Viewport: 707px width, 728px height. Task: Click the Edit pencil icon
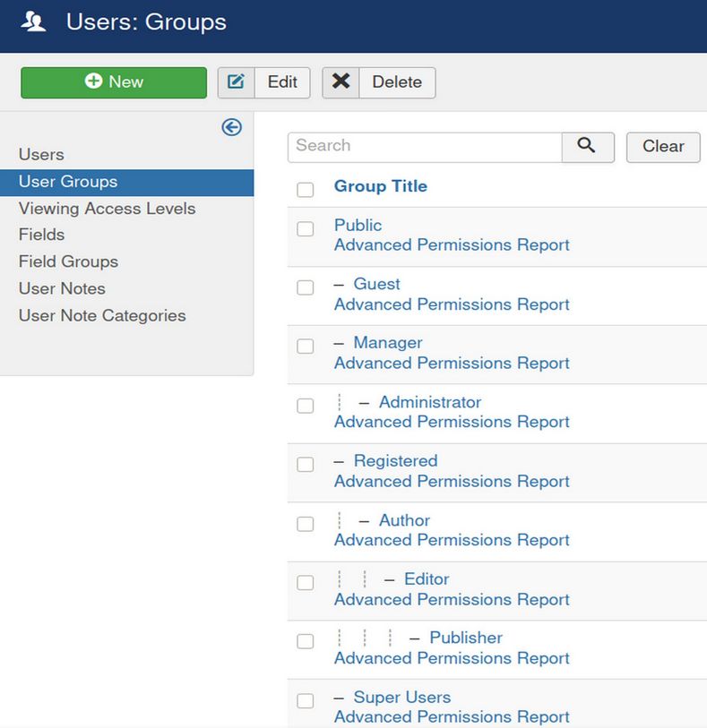(x=237, y=82)
